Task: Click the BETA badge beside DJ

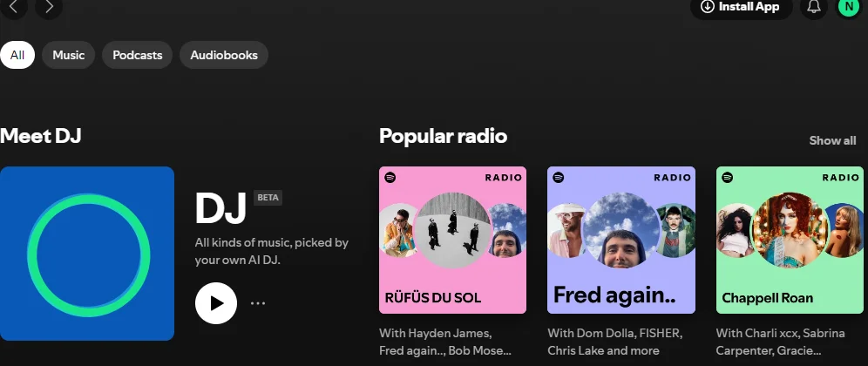Action: tap(268, 198)
